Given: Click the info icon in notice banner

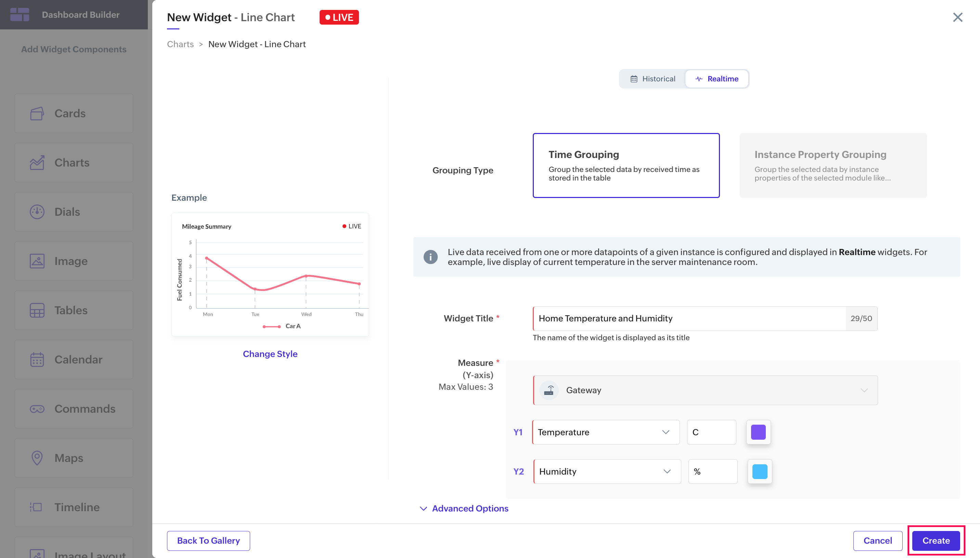Looking at the screenshot, I should (430, 257).
